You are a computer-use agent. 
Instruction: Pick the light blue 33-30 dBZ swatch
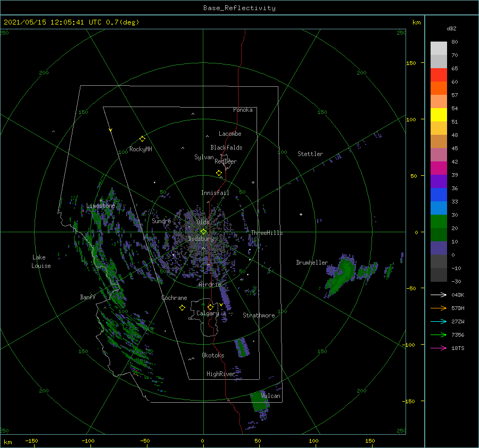439,208
